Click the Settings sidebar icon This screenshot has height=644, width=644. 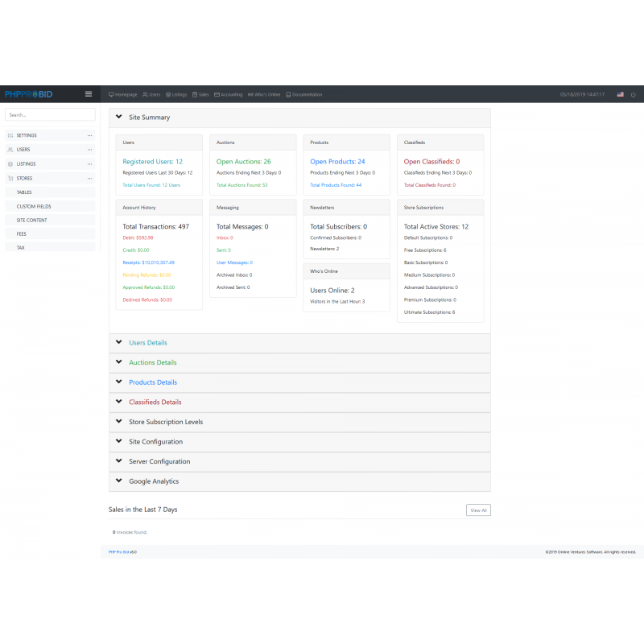tap(10, 135)
